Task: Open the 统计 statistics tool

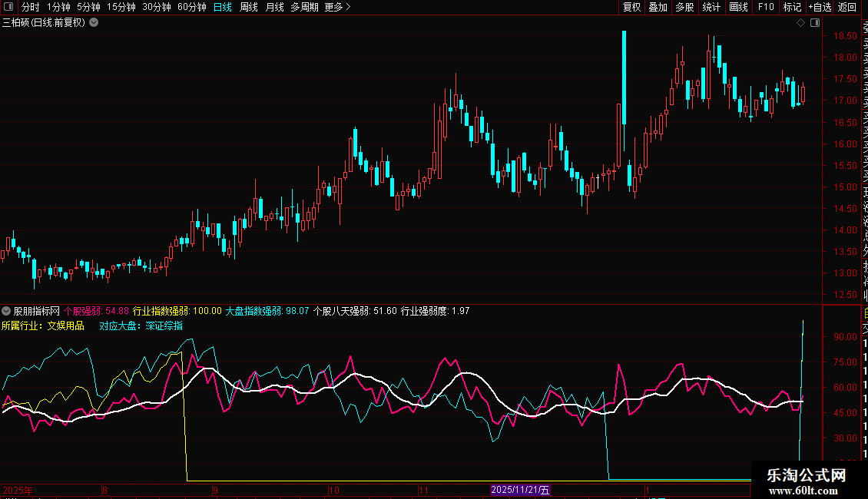Action: point(711,7)
